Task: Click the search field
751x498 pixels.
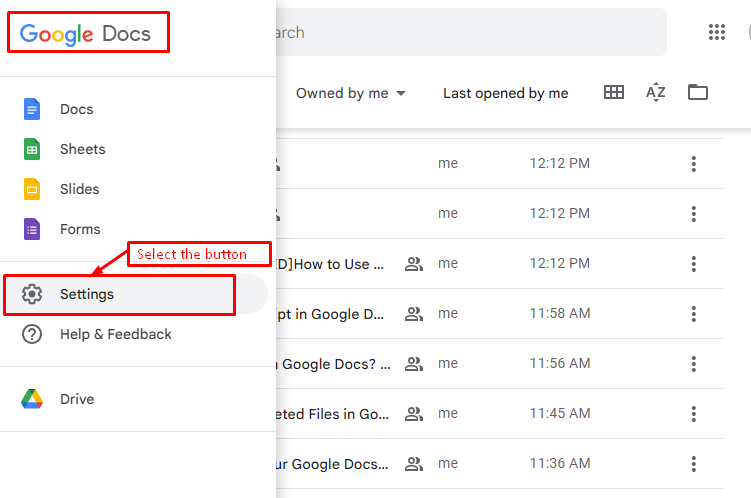Action: pyautogui.click(x=471, y=32)
